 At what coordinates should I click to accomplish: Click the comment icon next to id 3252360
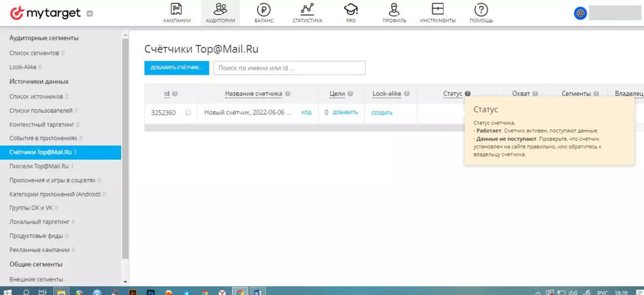point(188,113)
